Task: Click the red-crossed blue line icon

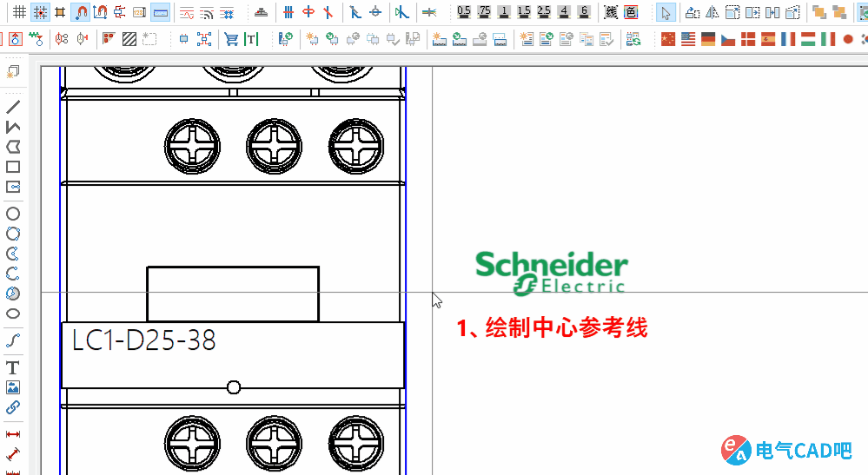Action: [x=328, y=12]
